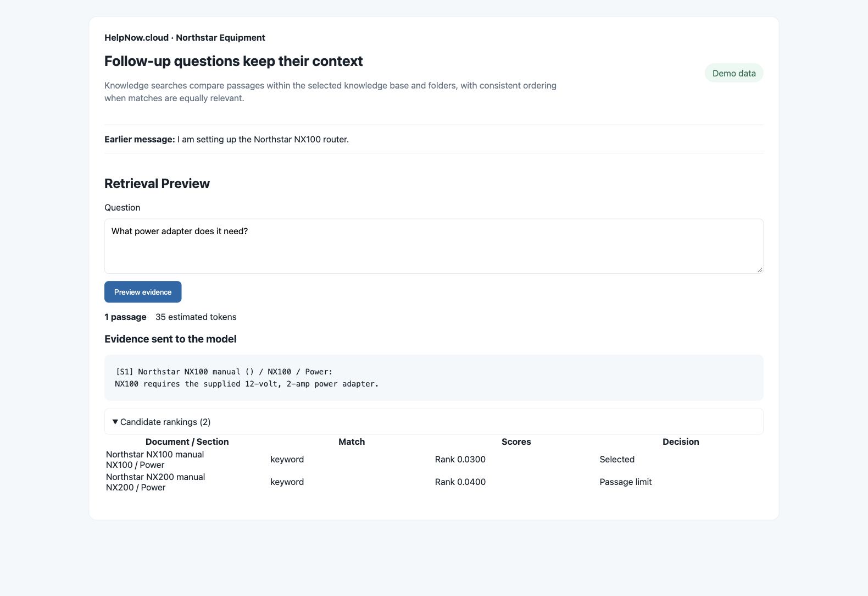Click the 1 passage count
Screen dimensions: 868x596
(x=125, y=317)
